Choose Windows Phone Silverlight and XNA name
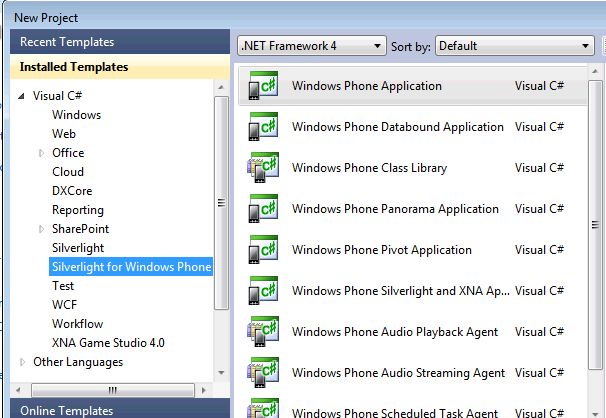Screen dimensions: 606x418 point(401,291)
